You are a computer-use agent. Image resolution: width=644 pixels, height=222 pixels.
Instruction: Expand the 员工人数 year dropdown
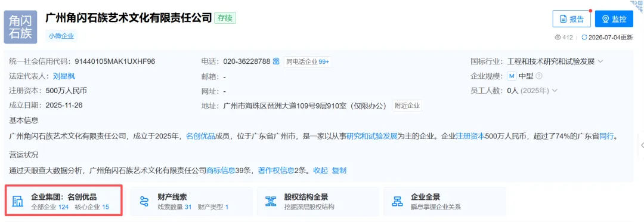(555, 91)
